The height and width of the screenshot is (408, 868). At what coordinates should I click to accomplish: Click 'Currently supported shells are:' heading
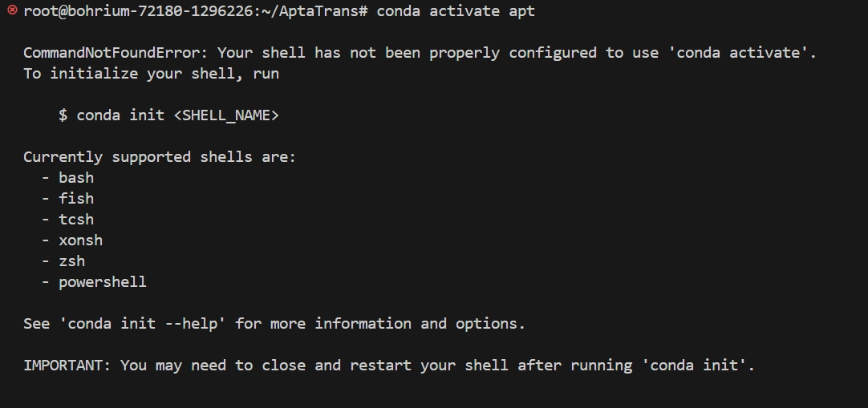160,157
